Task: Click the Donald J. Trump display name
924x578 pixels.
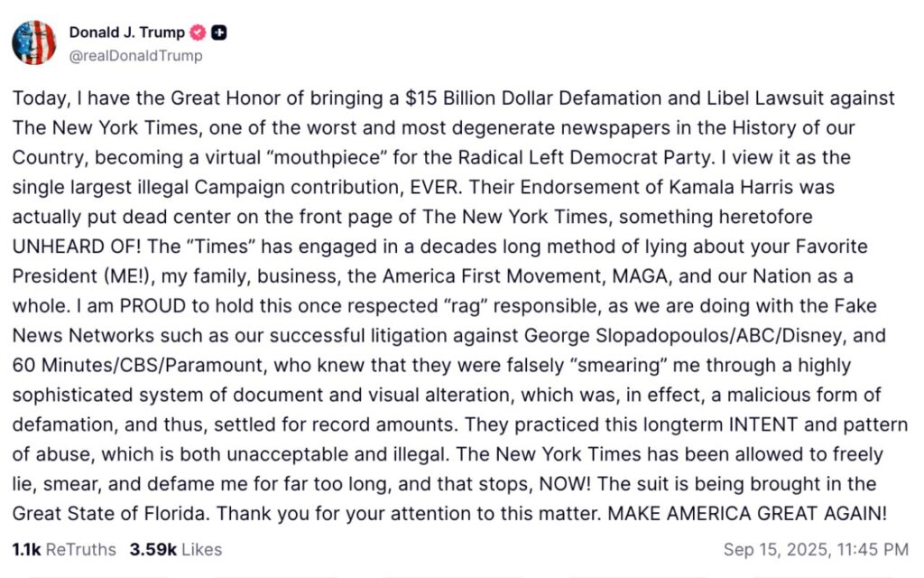Action: [x=126, y=33]
